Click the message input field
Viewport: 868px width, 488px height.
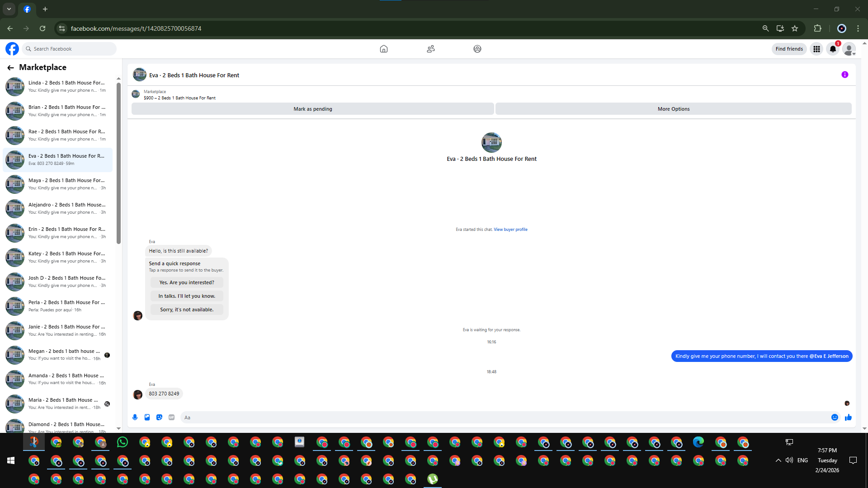(497, 418)
